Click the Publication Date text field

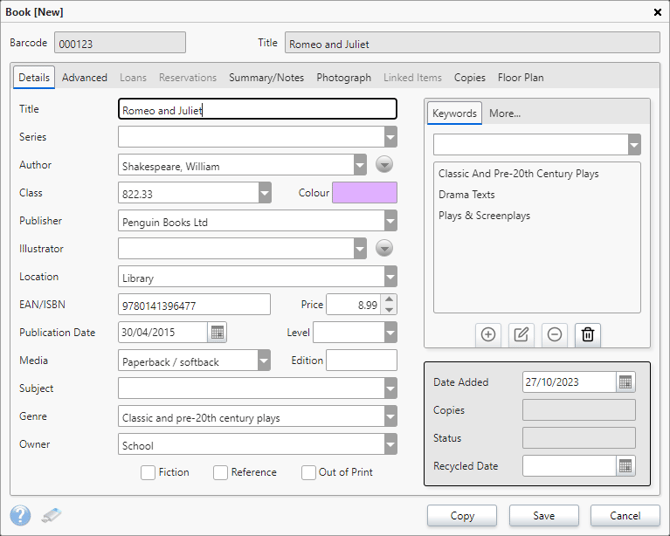[163, 332]
